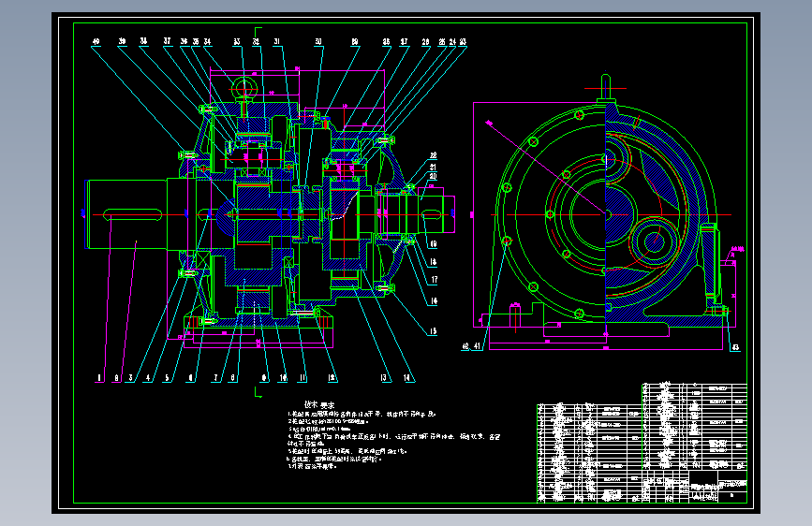The image size is (812, 526).
Task: Click part callout number 12
Action: click(x=332, y=378)
